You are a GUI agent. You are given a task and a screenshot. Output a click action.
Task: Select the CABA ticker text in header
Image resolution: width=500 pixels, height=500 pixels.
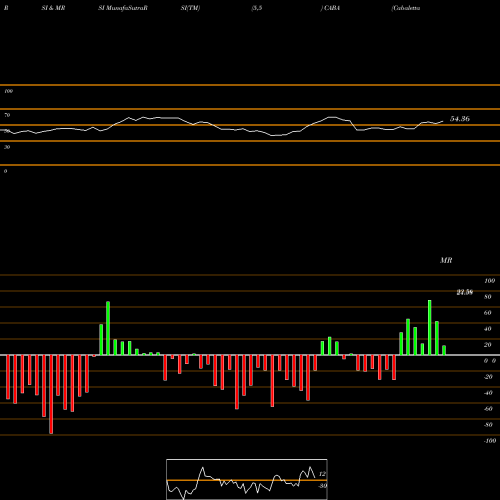tap(332, 8)
